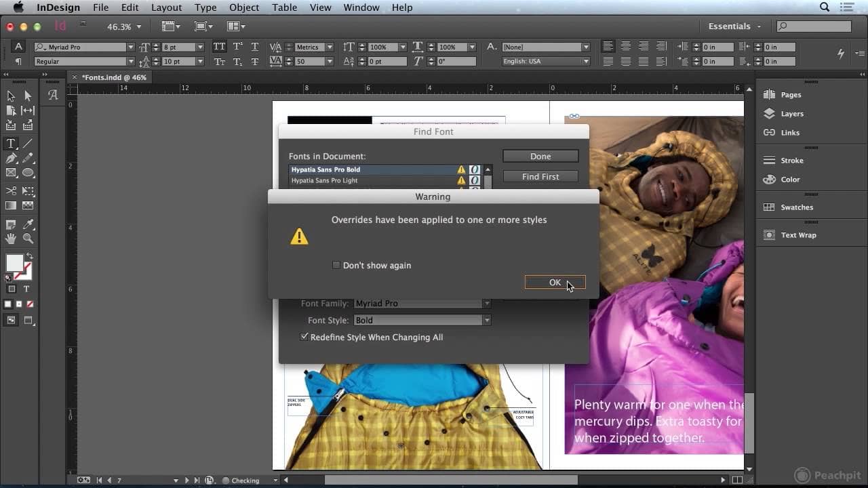Open the Links panel
This screenshot has width=868, height=488.
[790, 133]
